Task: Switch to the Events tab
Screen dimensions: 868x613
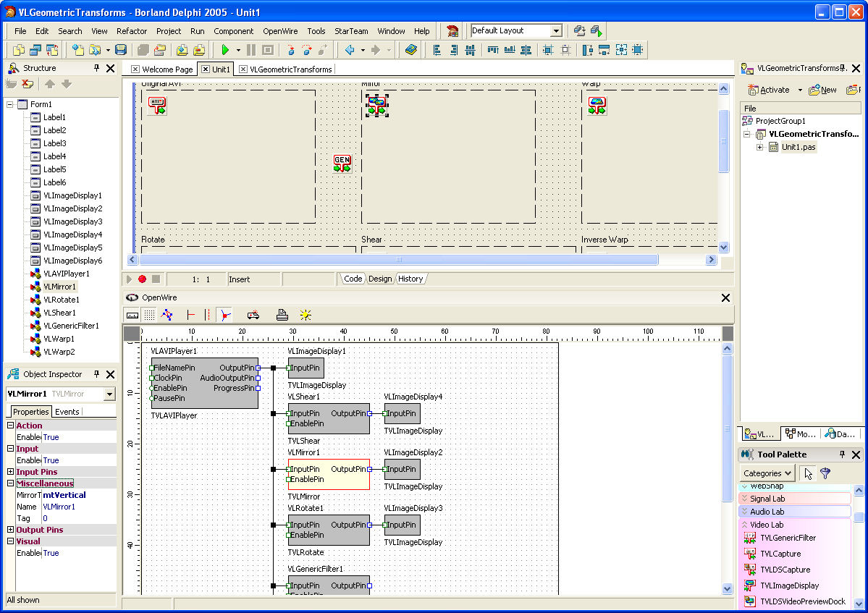Action: [67, 412]
